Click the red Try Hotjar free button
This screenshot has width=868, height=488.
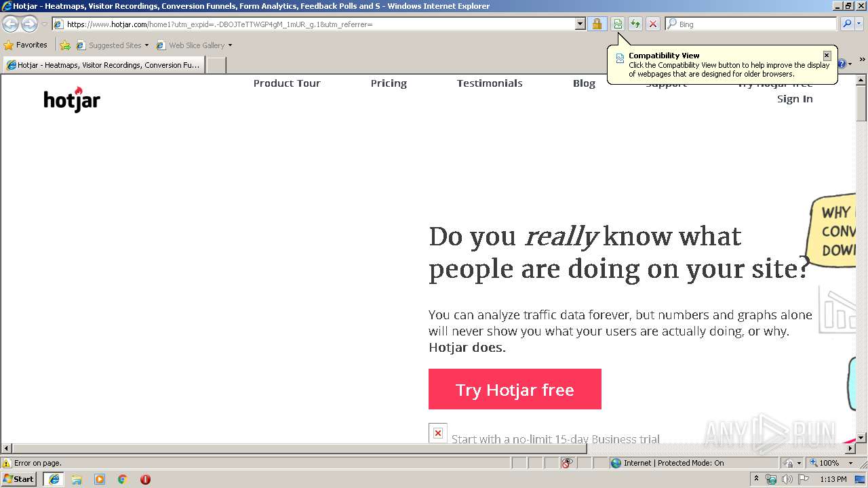[x=515, y=389]
